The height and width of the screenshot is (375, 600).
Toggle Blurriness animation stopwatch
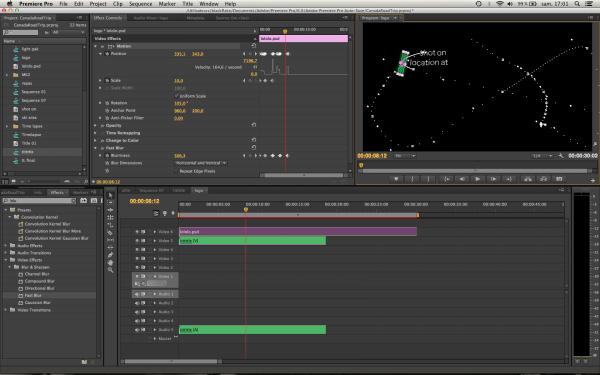(x=107, y=156)
